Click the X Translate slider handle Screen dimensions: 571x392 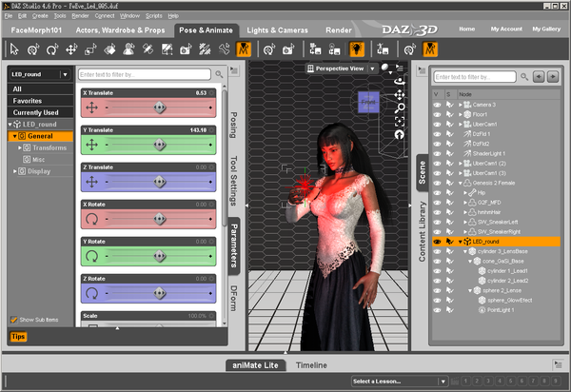pyautogui.click(x=160, y=108)
